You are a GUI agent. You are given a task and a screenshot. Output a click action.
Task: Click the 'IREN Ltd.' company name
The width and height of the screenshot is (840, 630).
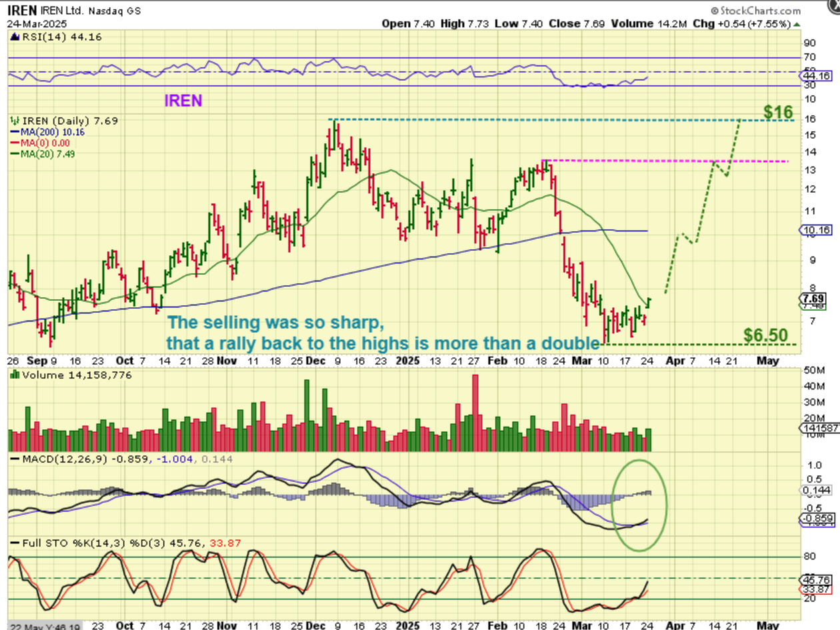pos(61,11)
